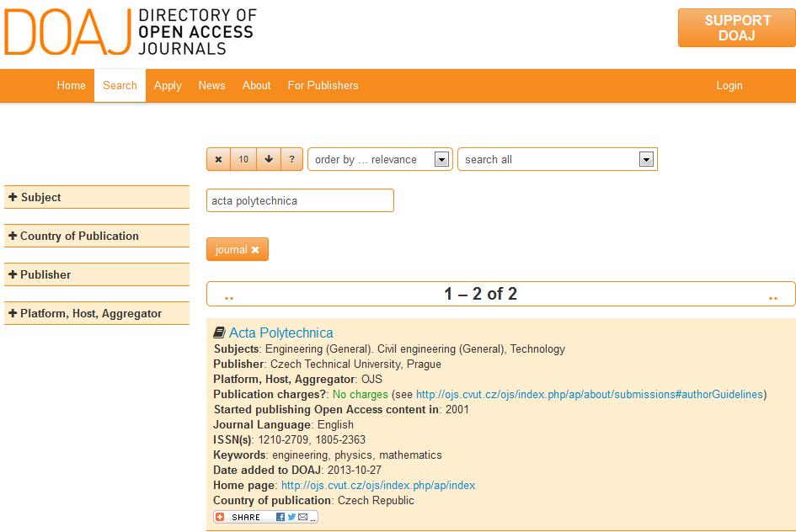796x532 pixels.
Task: Open the Apply page
Action: [168, 85]
